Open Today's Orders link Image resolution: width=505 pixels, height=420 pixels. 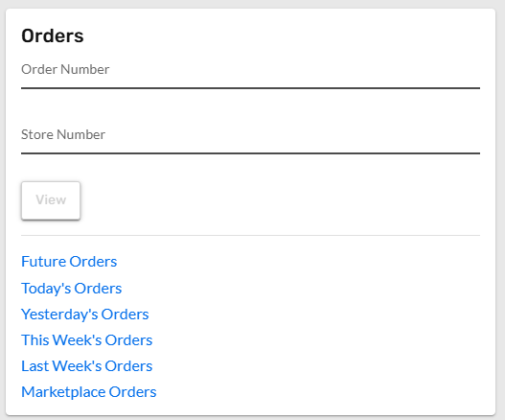[x=72, y=289]
